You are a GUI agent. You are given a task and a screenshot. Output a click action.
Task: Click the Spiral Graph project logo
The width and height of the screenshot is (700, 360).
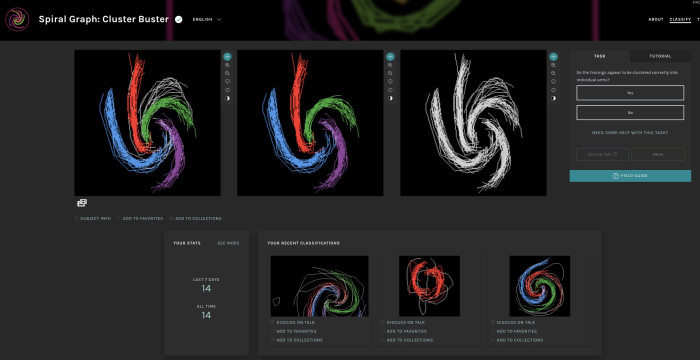coord(17,20)
